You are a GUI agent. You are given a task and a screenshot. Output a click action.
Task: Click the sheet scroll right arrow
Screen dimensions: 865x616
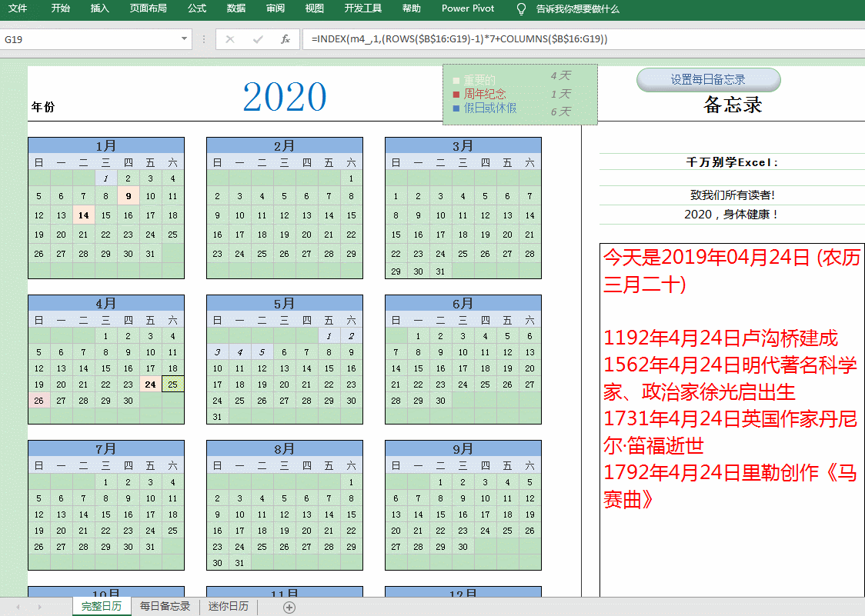tap(39, 607)
